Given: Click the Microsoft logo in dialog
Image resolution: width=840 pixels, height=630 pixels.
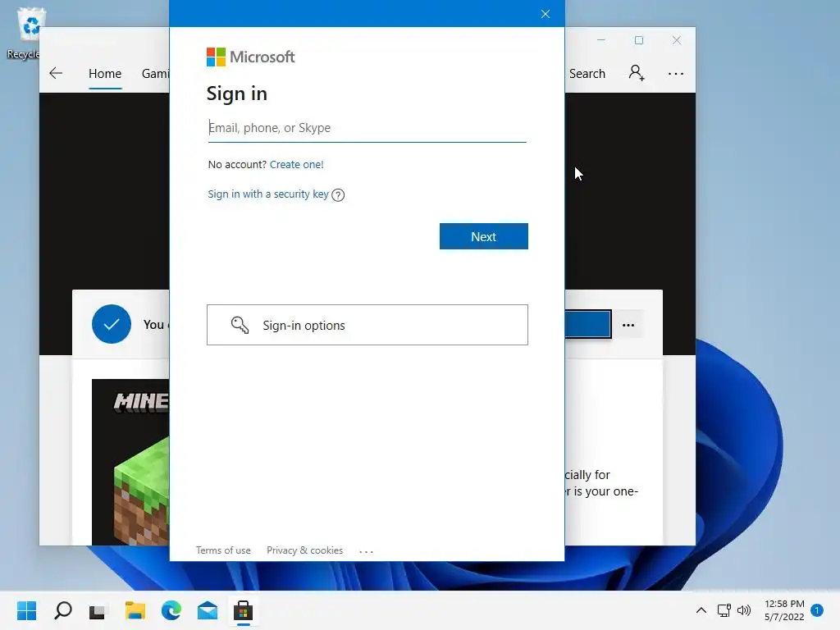Looking at the screenshot, I should [x=251, y=57].
